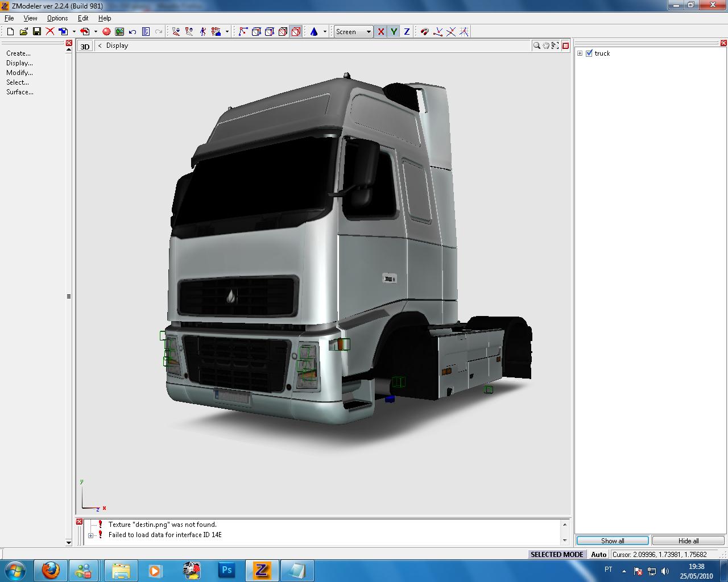Open a file using the Open folder icon
728x582 pixels.
click(x=23, y=32)
